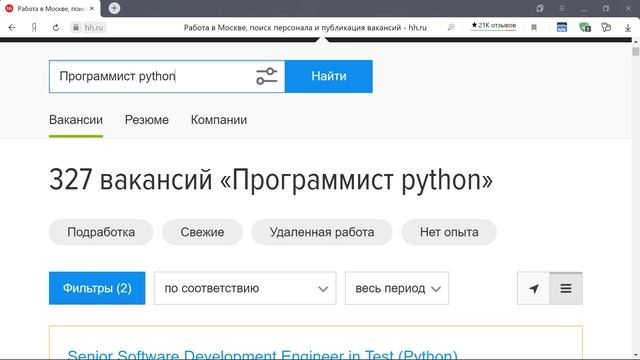Switch to the 'Резюме' tab
Viewport: 640px width, 360px height.
tap(147, 120)
